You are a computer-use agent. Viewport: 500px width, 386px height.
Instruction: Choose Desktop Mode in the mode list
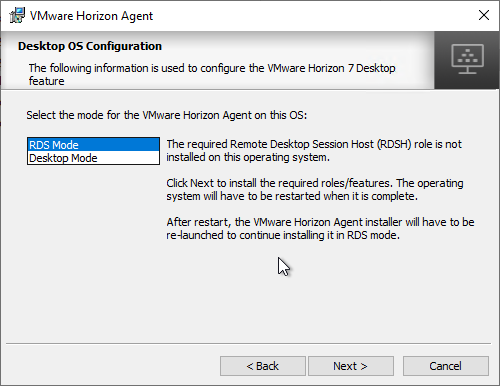(93, 158)
